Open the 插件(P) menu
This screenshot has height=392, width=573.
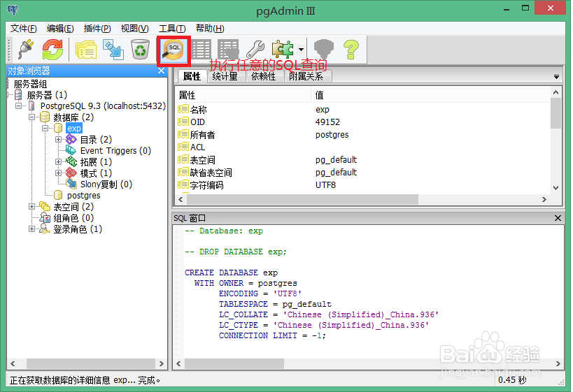97,29
